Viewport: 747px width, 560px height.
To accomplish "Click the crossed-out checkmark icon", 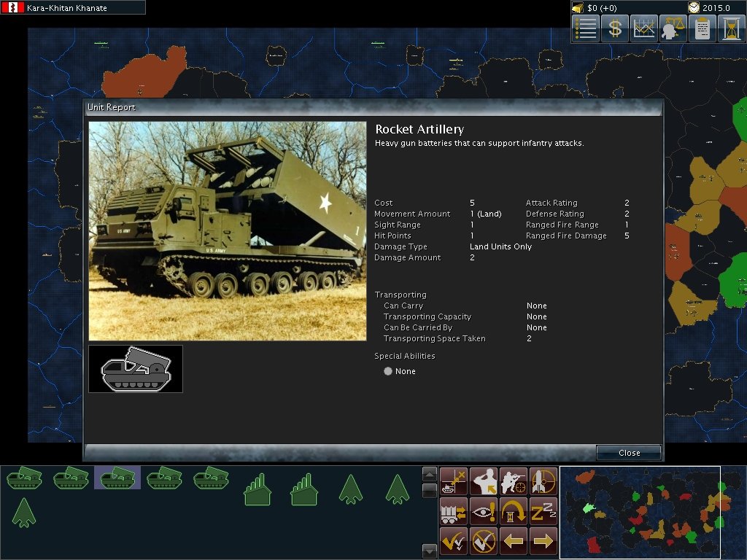I will (x=484, y=541).
